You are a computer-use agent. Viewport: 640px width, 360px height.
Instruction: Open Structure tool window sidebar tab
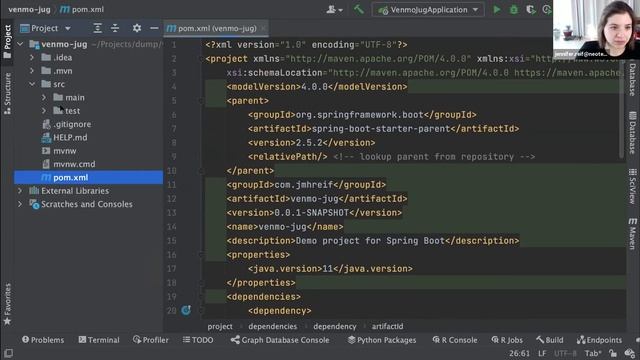click(x=7, y=94)
